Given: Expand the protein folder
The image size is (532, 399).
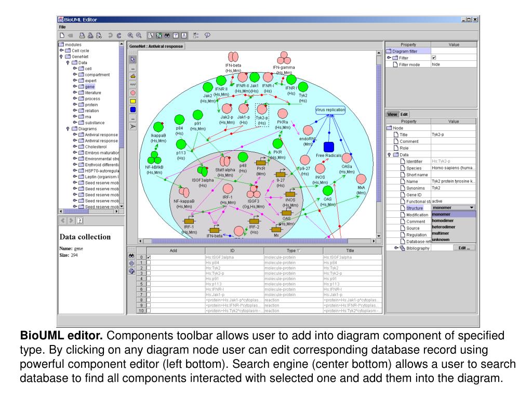Looking at the screenshot, I should (75, 104).
